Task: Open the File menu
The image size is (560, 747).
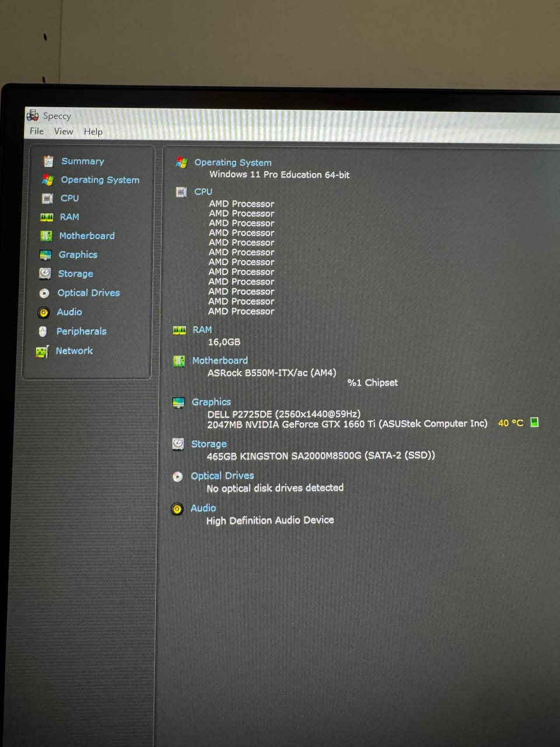Action: click(x=37, y=131)
